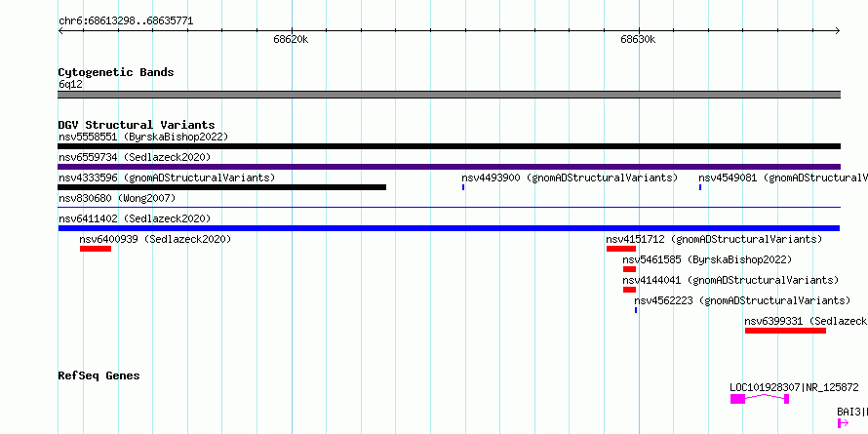This screenshot has width=868, height=434.
Task: Click the nsv5461585 (ByrskaBishop2022) label
Action: (707, 259)
